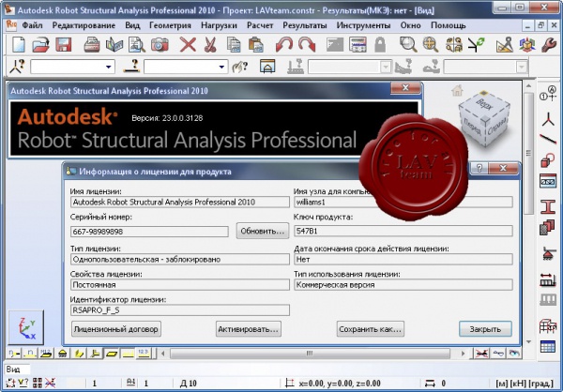Image resolution: width=563 pixels, height=392 pixels.
Task: Click the red X Delete icon
Action: coord(188,45)
